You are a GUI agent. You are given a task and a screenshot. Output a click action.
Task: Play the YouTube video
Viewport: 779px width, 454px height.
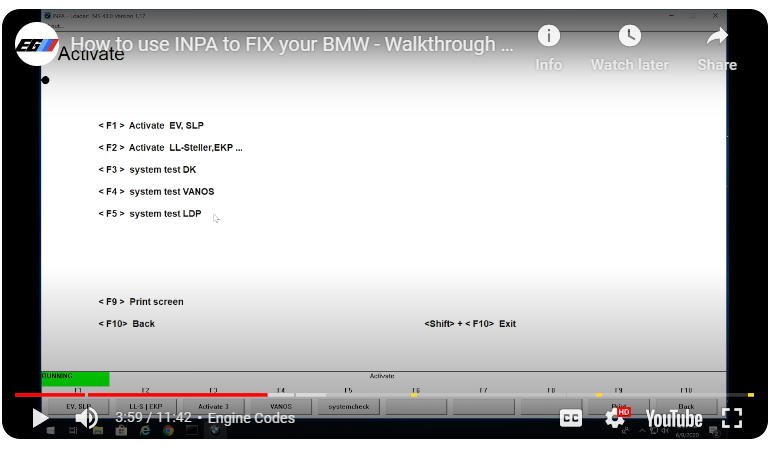click(x=40, y=418)
